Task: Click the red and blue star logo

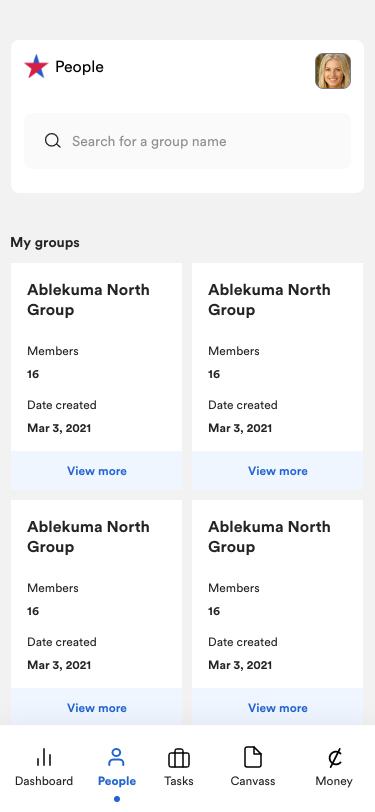Action: click(36, 67)
